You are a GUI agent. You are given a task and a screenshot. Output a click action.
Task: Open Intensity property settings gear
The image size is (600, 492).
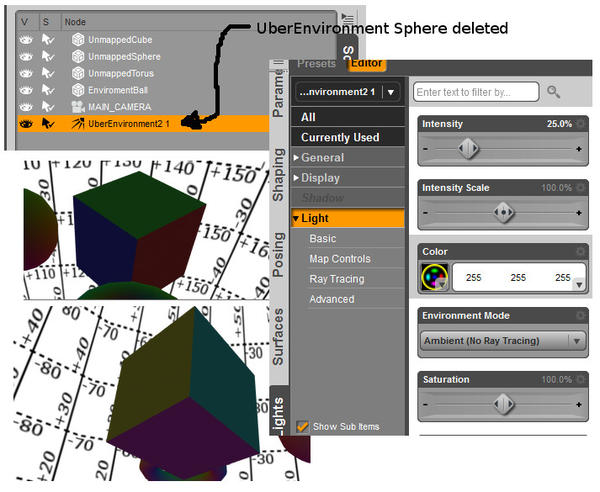[581, 124]
